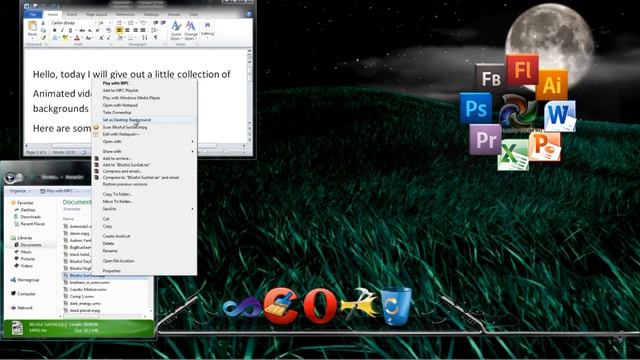Apply Underline formatting in Word ribbon

click(70, 31)
